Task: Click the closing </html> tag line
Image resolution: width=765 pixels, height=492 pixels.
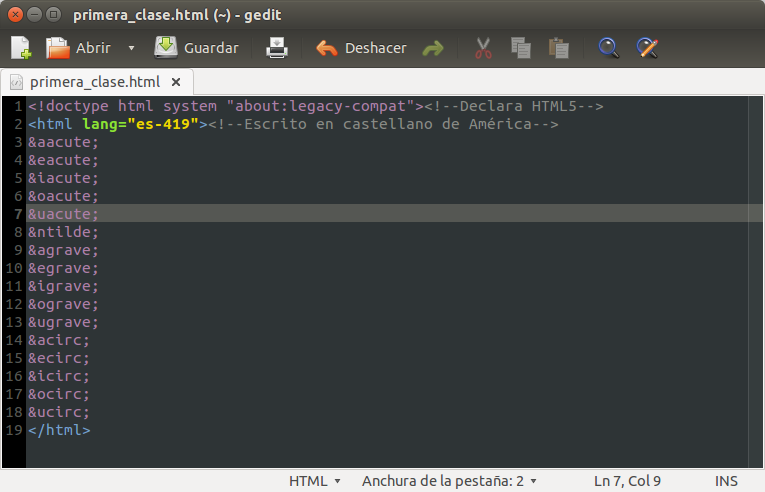Action: [x=59, y=430]
